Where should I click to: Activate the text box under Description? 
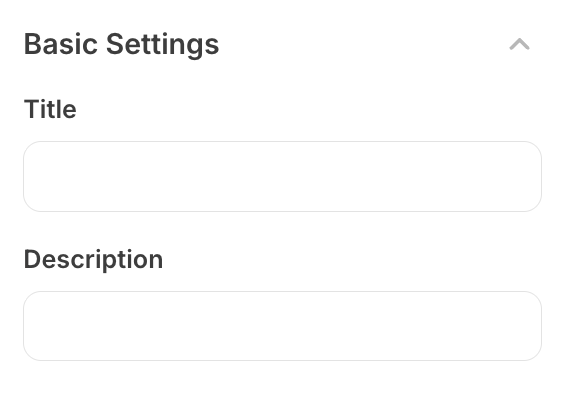tap(282, 326)
